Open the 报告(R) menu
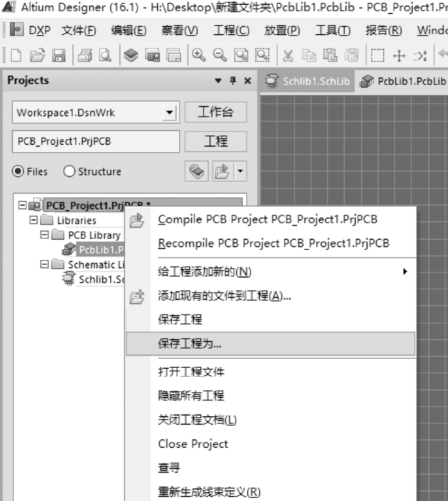 384,30
